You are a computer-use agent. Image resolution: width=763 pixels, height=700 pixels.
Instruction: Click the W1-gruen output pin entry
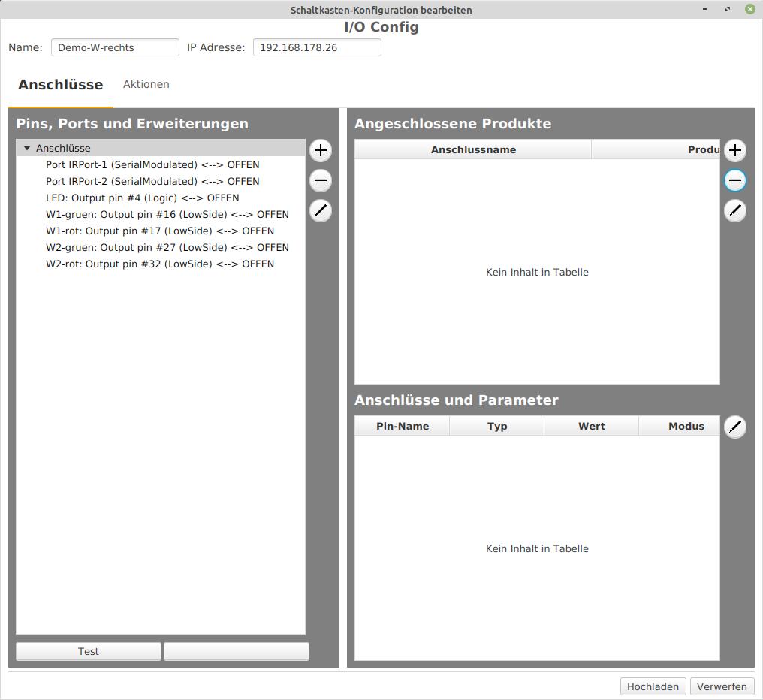coord(167,214)
